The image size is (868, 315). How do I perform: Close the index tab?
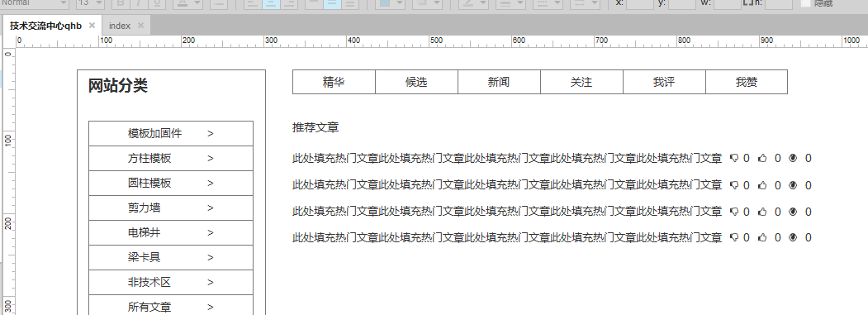140,26
